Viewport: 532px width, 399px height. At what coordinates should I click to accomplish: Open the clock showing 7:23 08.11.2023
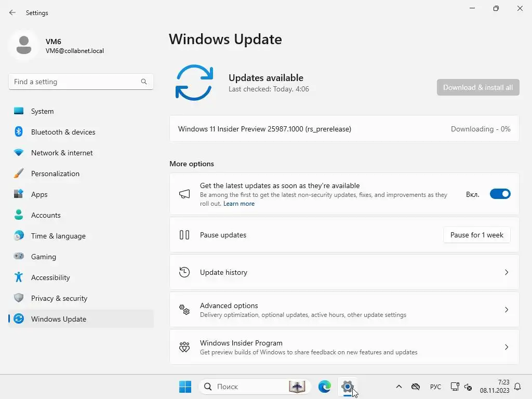coord(495,387)
